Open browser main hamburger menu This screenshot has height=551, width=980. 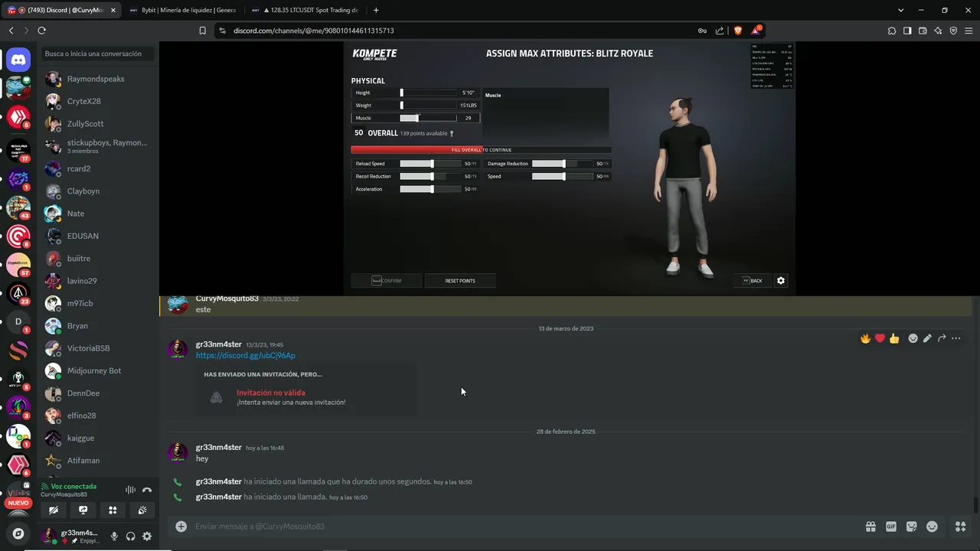point(969,31)
